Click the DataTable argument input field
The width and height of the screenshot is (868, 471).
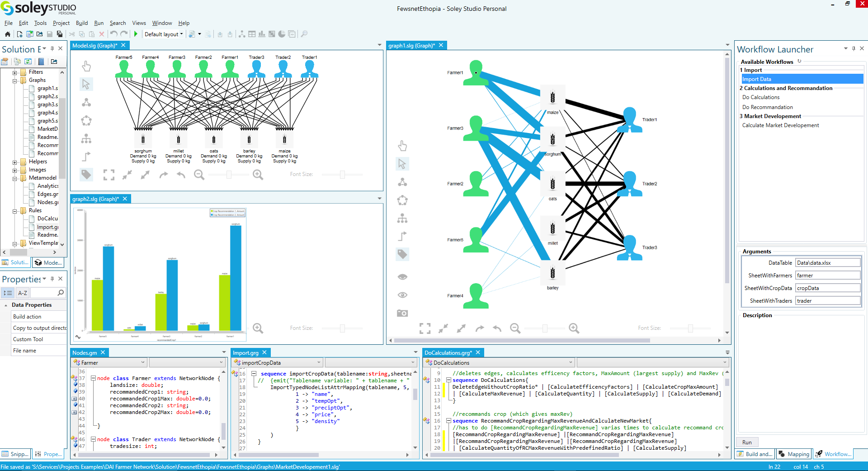tap(828, 263)
